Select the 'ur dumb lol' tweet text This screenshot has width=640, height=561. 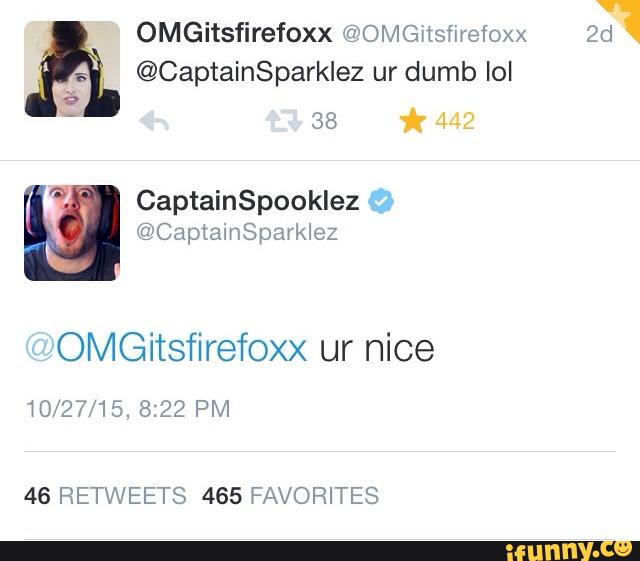[x=442, y=72]
